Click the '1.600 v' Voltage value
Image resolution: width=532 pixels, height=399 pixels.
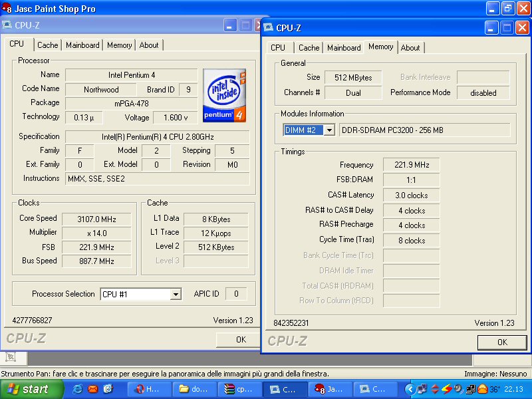pyautogui.click(x=175, y=118)
